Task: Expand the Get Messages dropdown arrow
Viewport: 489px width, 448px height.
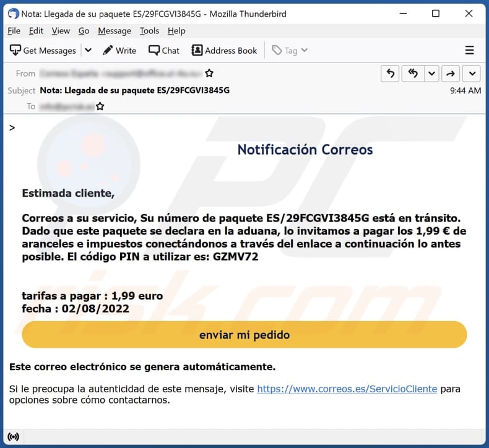Action: (89, 50)
